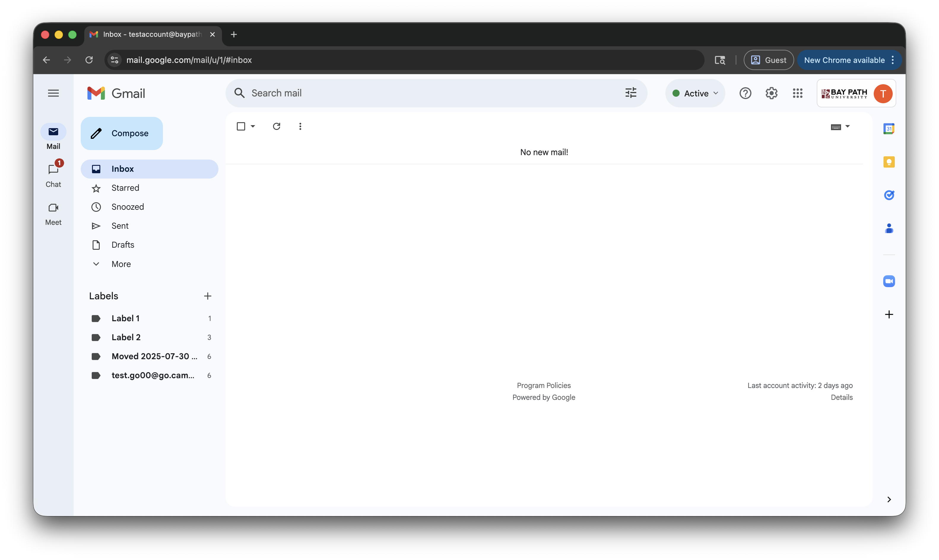Show search options filter icon
The height and width of the screenshot is (560, 939).
pyautogui.click(x=631, y=93)
